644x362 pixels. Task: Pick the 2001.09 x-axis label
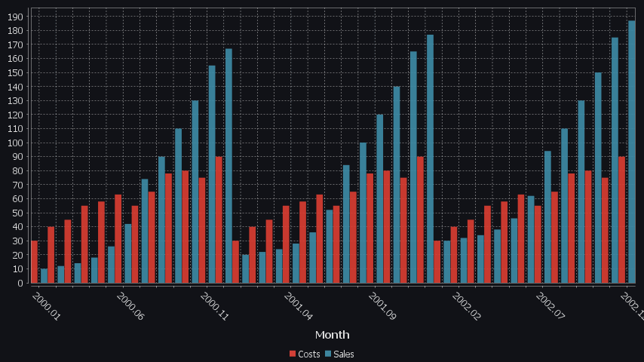[x=382, y=306]
